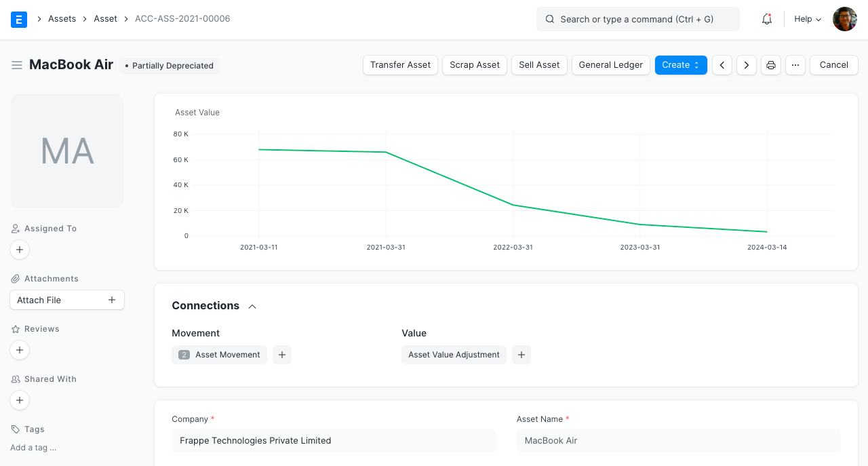
Task: Print the asset document
Action: point(771,65)
